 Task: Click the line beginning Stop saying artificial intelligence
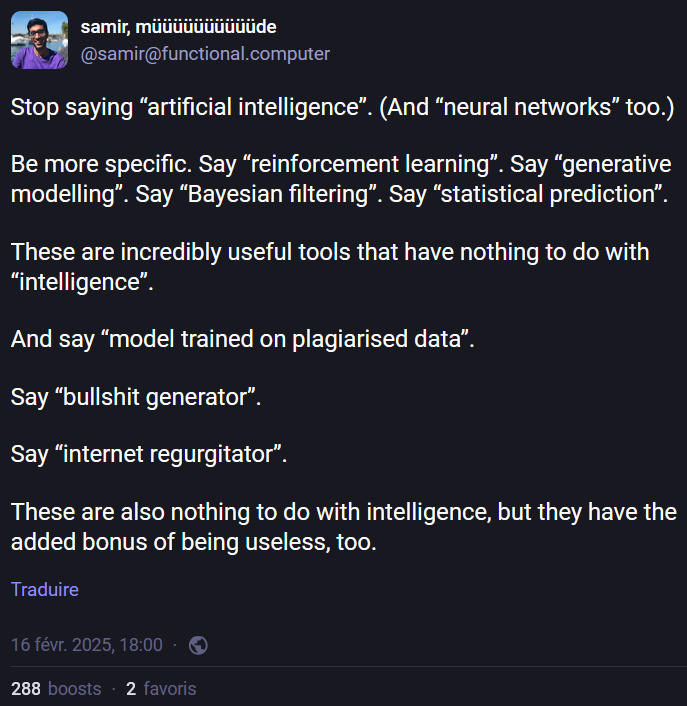click(x=343, y=107)
